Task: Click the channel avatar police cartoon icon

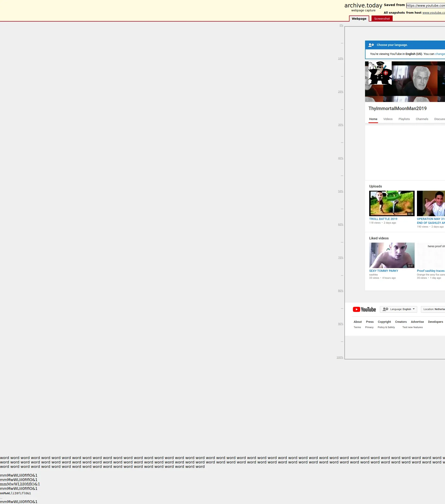Action: [x=380, y=73]
